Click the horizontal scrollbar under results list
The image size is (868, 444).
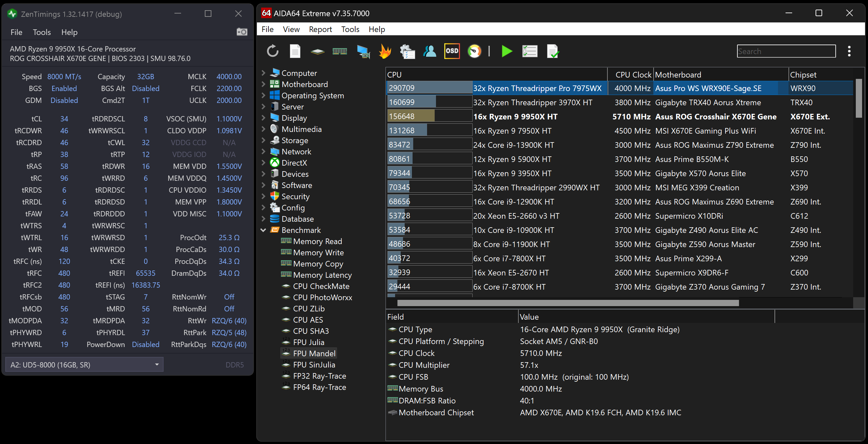tap(568, 303)
